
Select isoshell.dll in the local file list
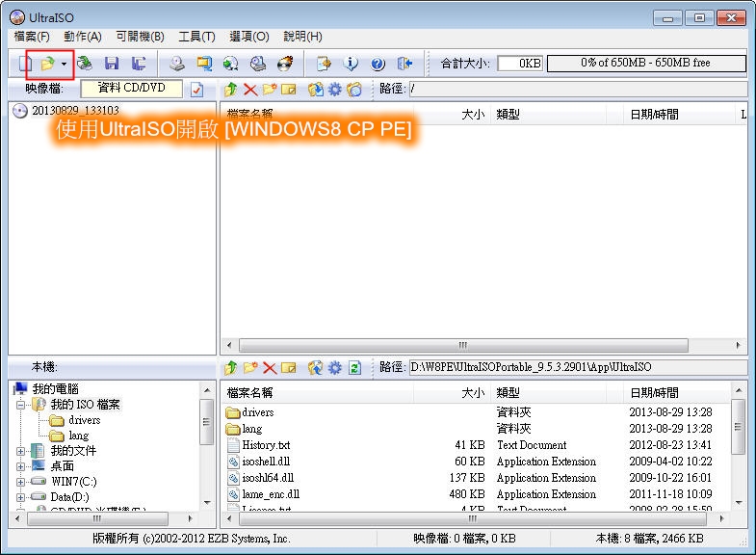click(x=266, y=462)
